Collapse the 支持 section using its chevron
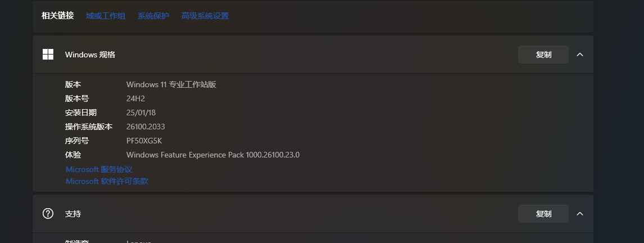 coord(580,214)
